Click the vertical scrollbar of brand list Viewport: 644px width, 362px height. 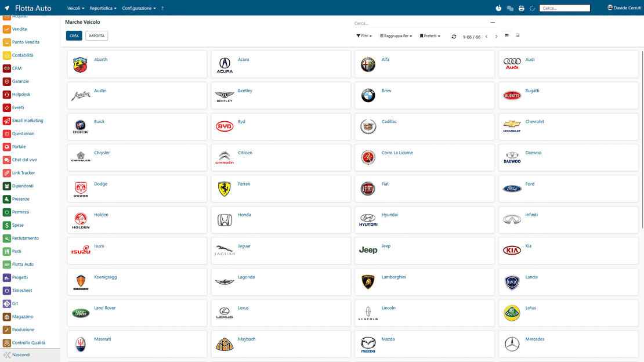(642, 140)
